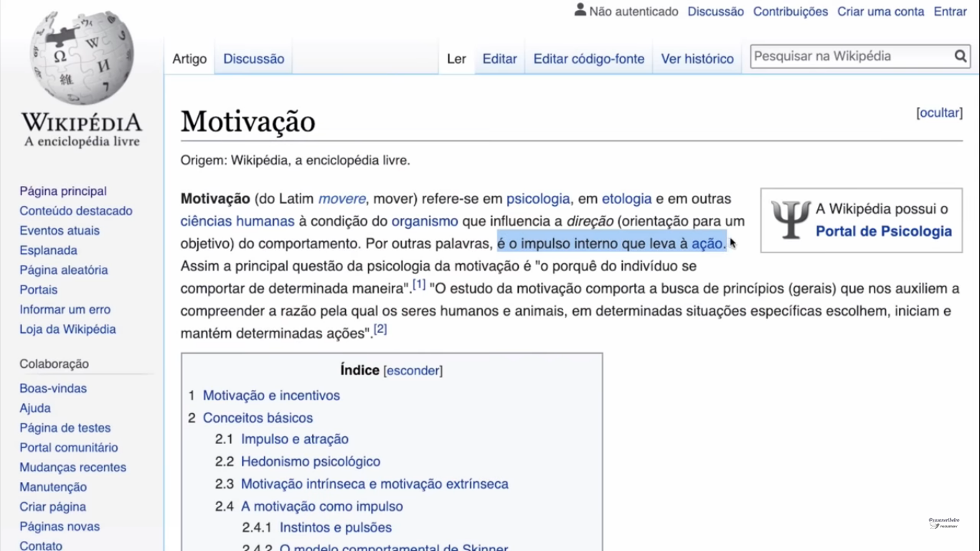
Task: Select the Ver histórico tab
Action: click(697, 59)
